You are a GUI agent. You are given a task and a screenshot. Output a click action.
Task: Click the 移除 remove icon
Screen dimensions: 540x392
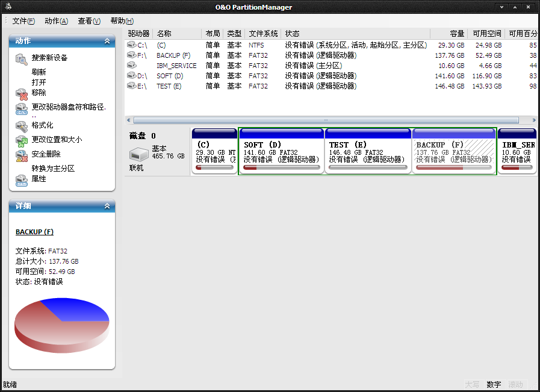(x=21, y=94)
